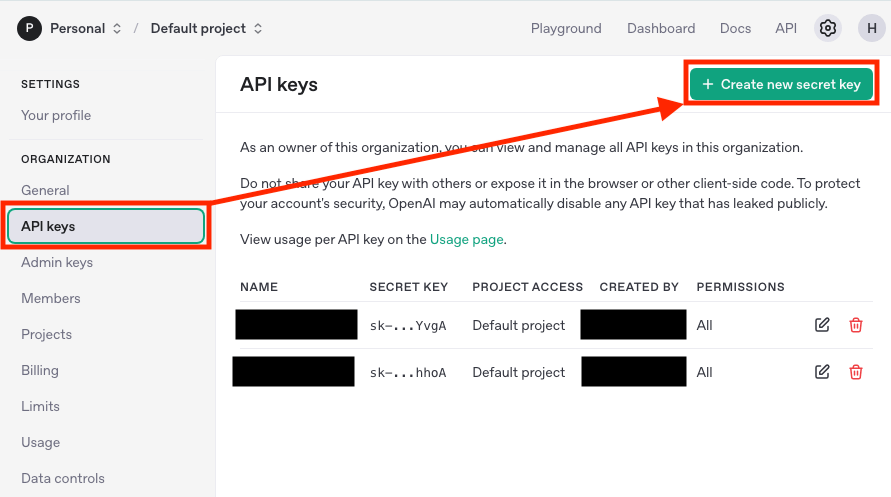Click the P organization avatar
891x497 pixels.
click(30, 28)
